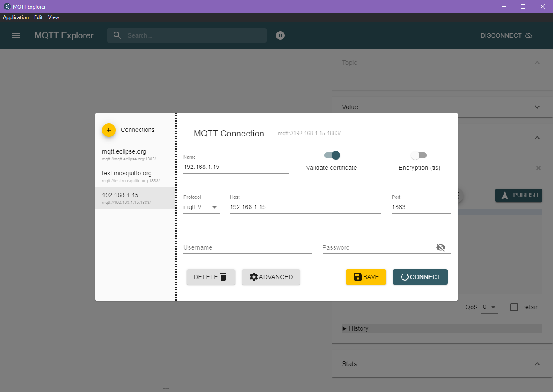Maximize the MQTT Explorer window
Viewport: 553px width, 392px height.
pos(523,6)
